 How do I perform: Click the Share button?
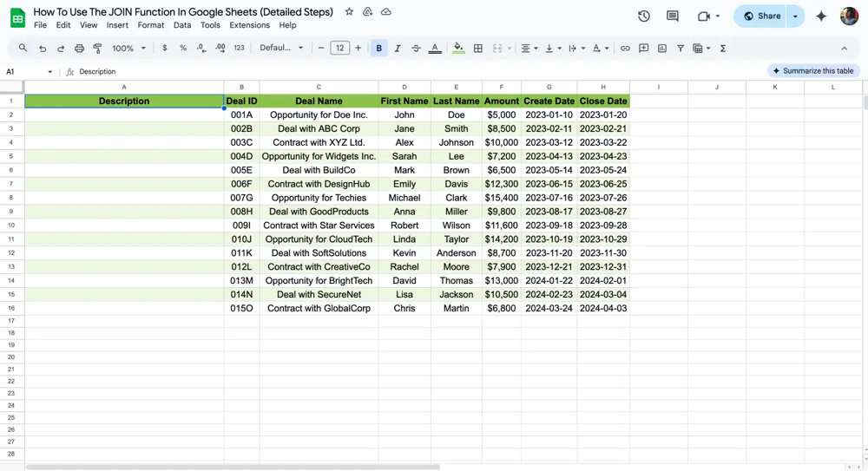coord(761,16)
